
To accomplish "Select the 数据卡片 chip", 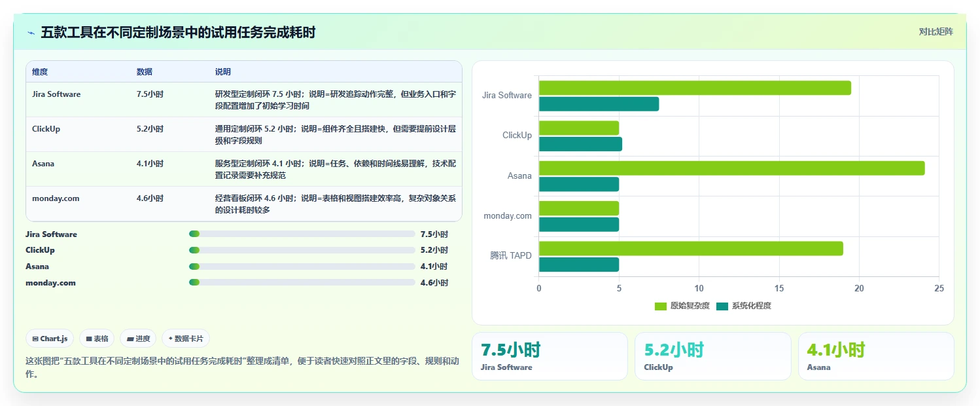I will tap(186, 339).
